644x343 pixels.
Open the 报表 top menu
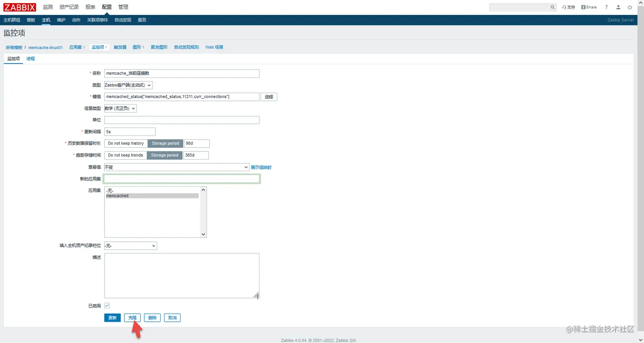coord(90,7)
